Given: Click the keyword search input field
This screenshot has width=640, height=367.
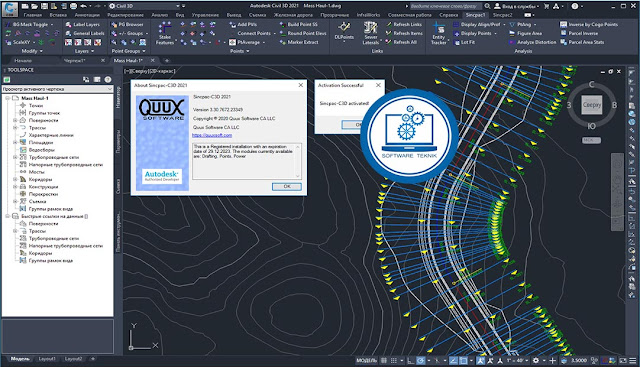Looking at the screenshot, I should [446, 6].
